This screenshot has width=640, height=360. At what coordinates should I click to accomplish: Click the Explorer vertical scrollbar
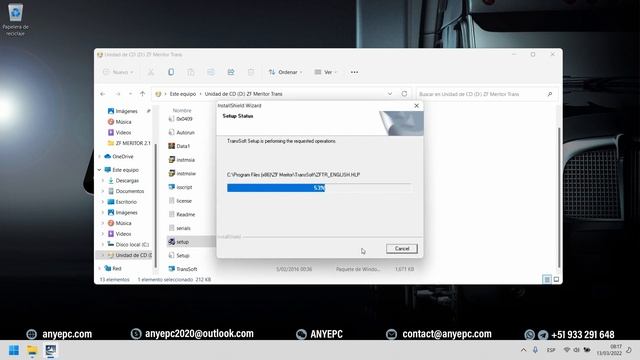tap(559, 198)
